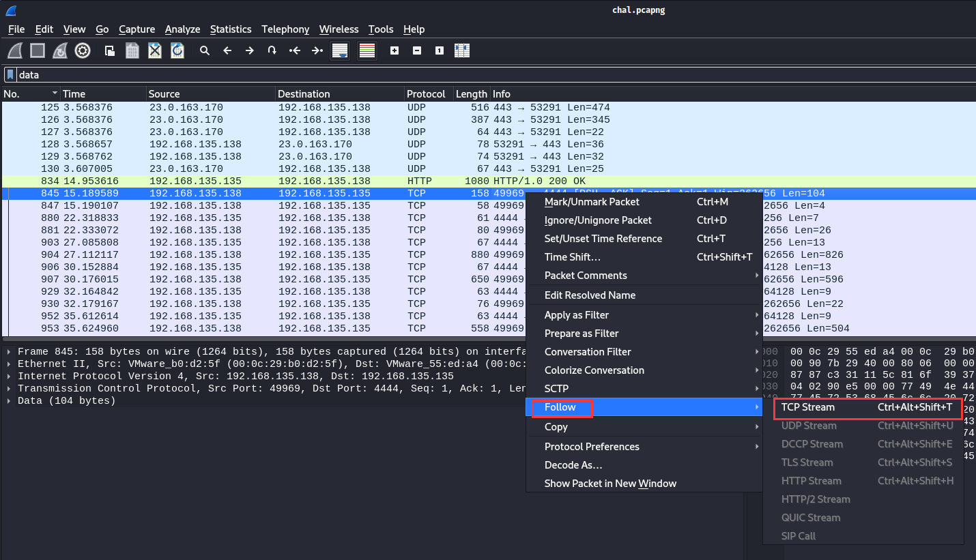The height and width of the screenshot is (560, 976).
Task: Choose Edit Resolved Name
Action: click(x=644, y=295)
